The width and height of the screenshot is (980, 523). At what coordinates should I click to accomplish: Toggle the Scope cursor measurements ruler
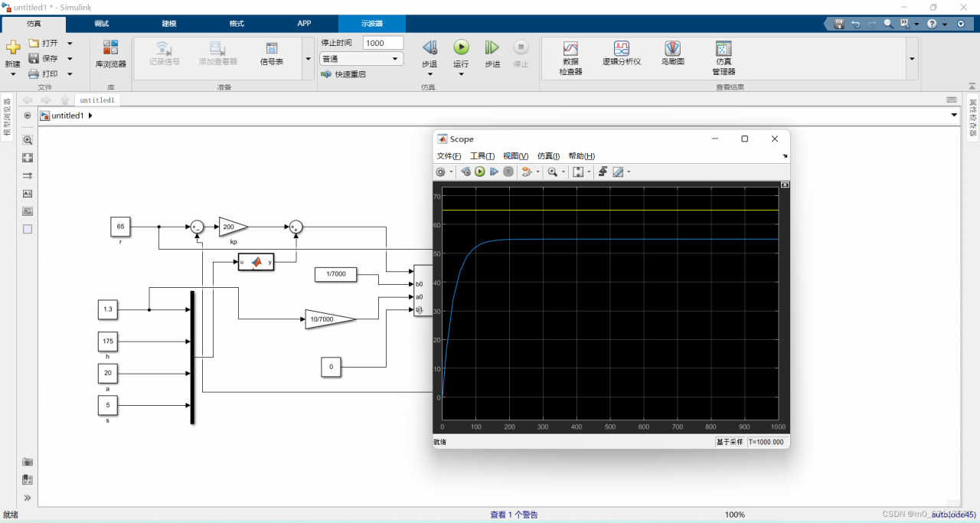(618, 172)
